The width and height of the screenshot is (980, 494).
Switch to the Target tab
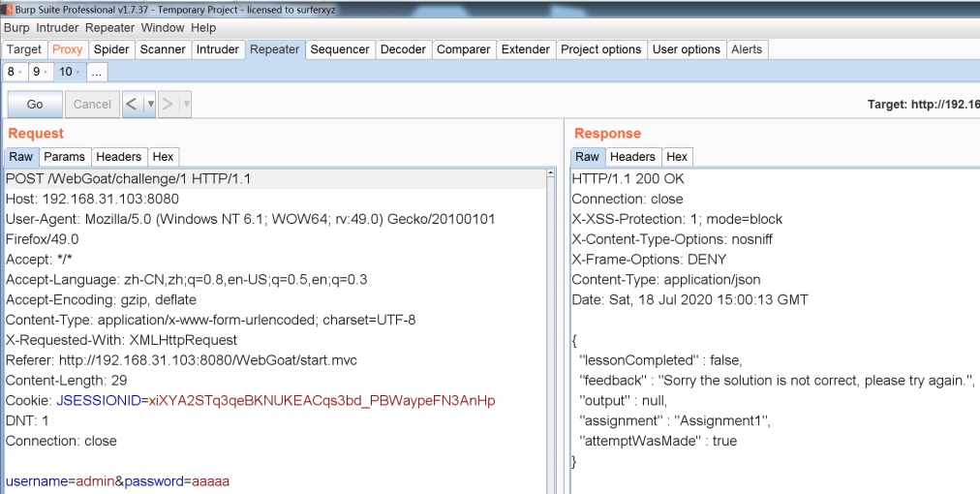click(24, 49)
